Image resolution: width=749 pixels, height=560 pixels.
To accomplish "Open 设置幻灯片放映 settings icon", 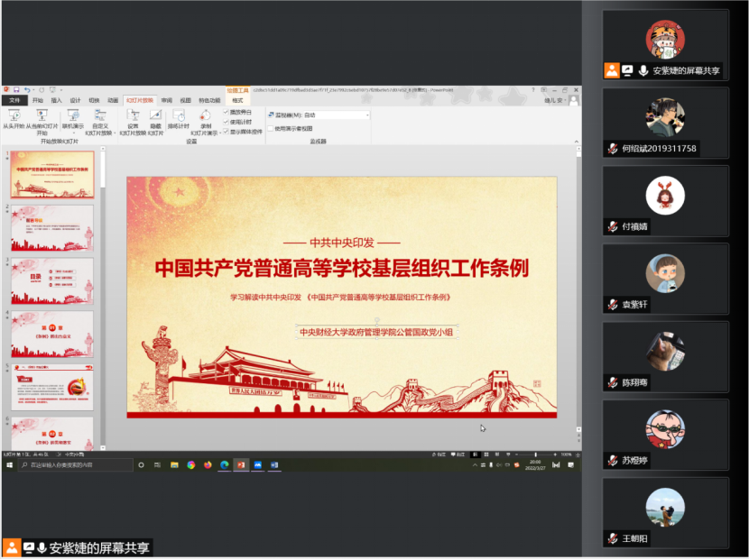I will (x=133, y=116).
